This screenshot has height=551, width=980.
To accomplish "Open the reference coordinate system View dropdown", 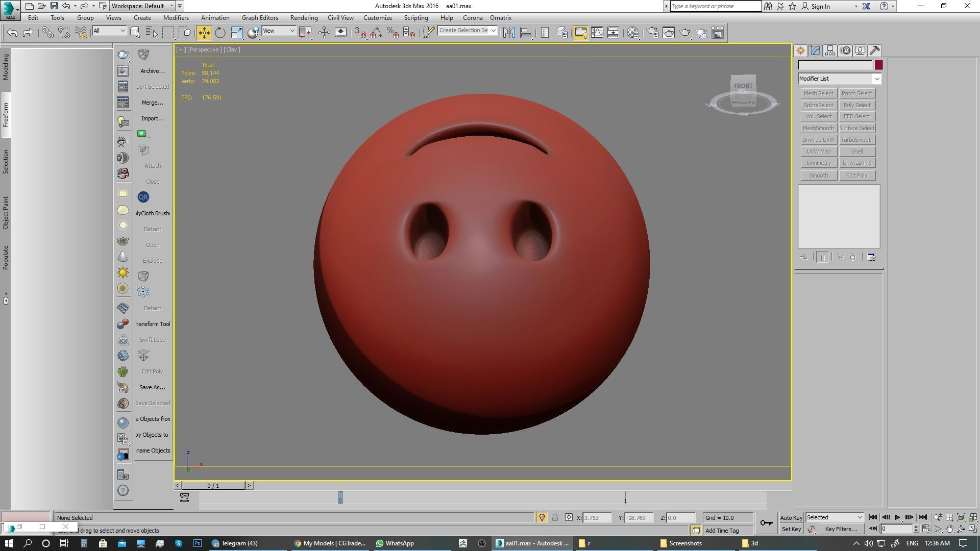I will click(279, 31).
